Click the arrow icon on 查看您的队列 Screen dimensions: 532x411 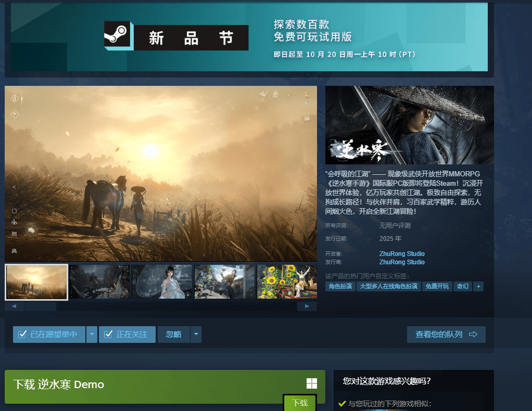473,335
